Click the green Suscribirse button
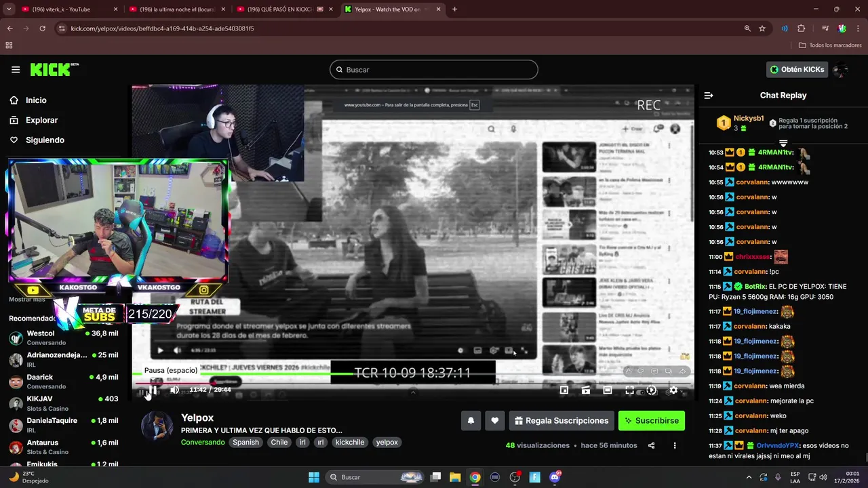The height and width of the screenshot is (488, 868). (x=652, y=421)
